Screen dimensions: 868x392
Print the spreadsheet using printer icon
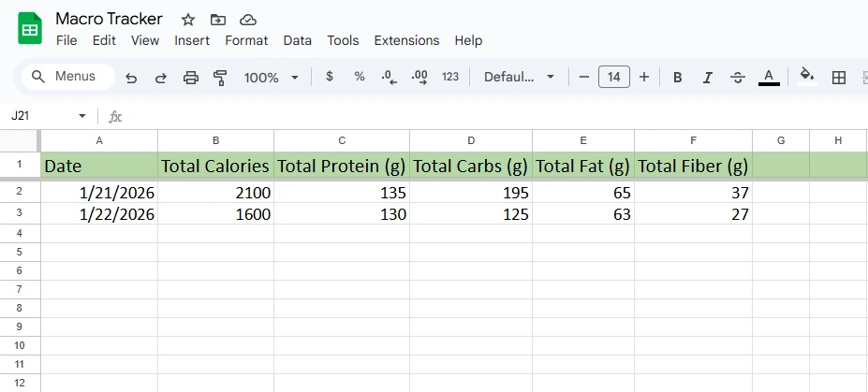pos(191,78)
